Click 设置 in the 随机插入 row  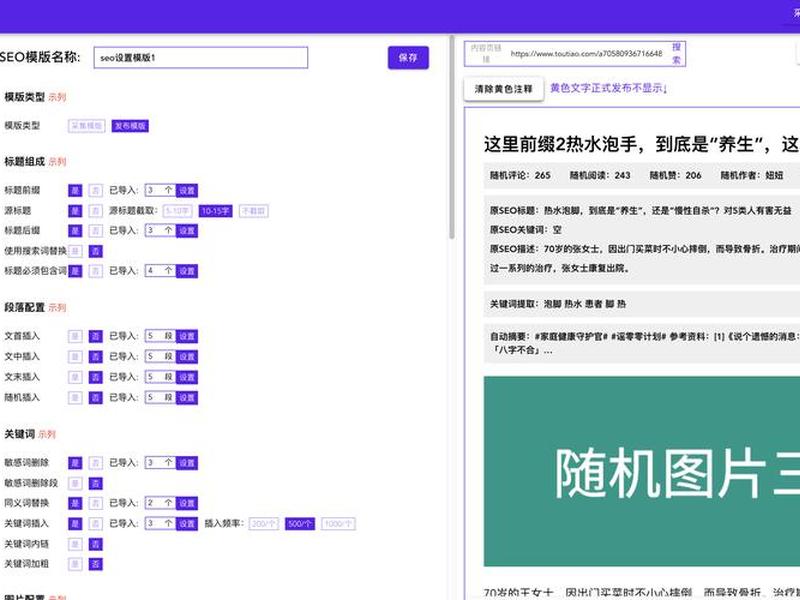pyautogui.click(x=187, y=397)
